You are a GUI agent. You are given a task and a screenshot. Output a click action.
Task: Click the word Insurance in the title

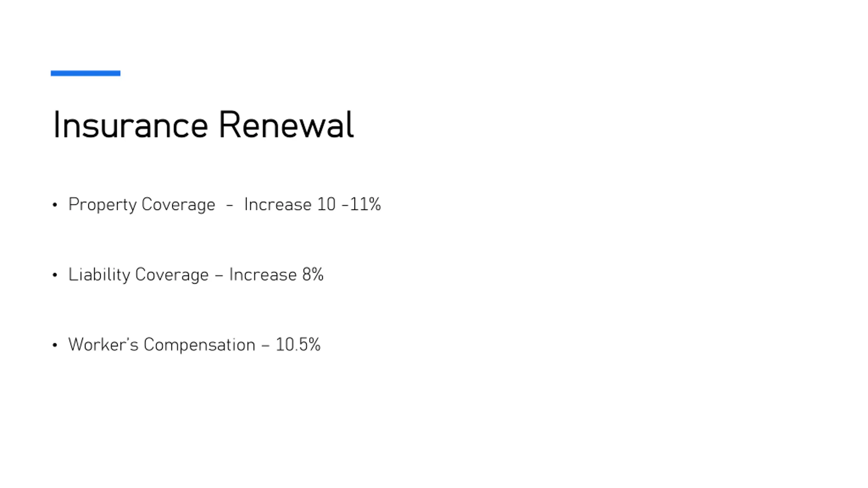[131, 125]
